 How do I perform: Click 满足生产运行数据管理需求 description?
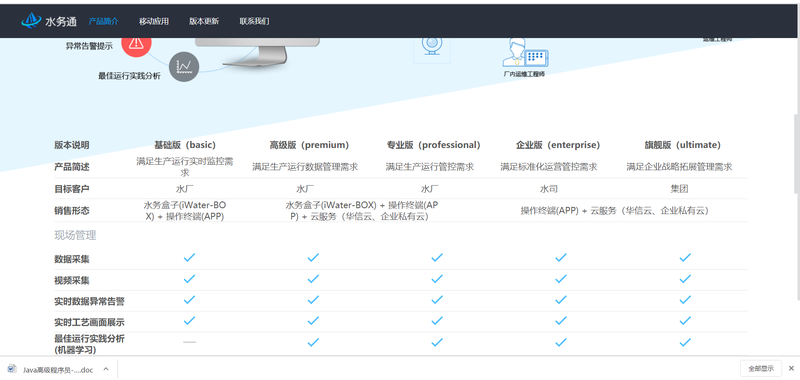point(305,167)
